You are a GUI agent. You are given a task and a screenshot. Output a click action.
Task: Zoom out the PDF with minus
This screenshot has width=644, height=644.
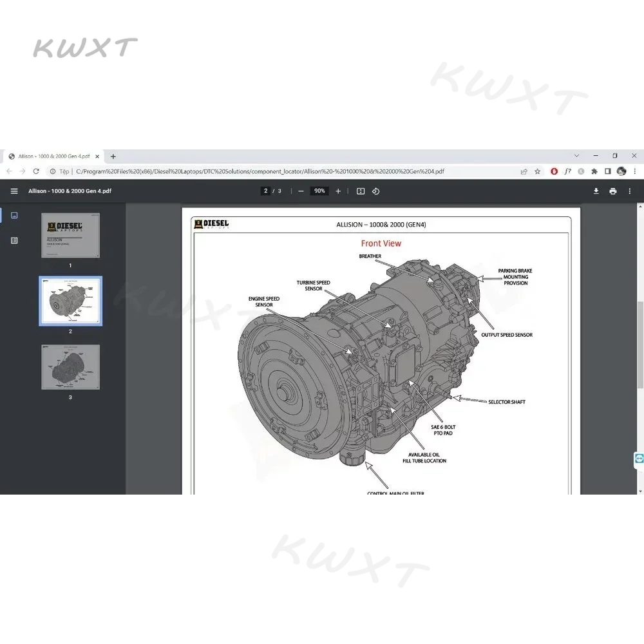point(301,191)
